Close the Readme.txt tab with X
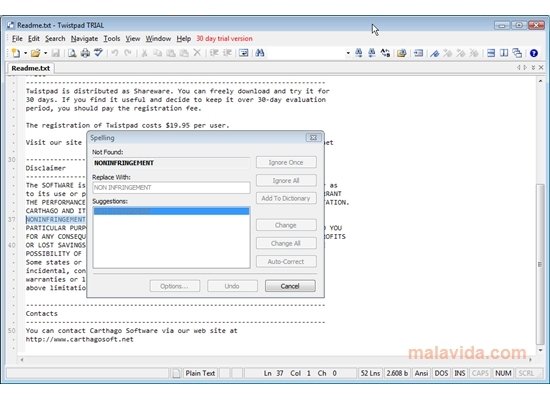The height and width of the screenshot is (400, 550). pyautogui.click(x=541, y=67)
